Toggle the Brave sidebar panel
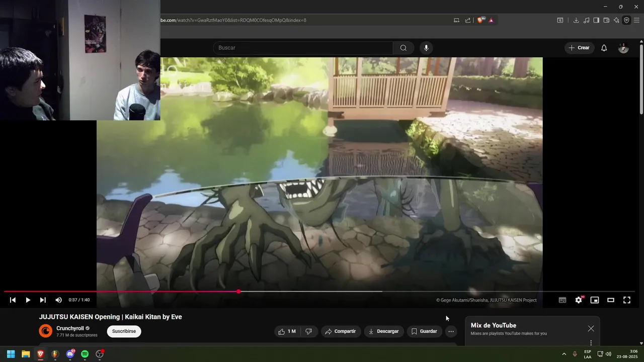 click(x=596, y=20)
